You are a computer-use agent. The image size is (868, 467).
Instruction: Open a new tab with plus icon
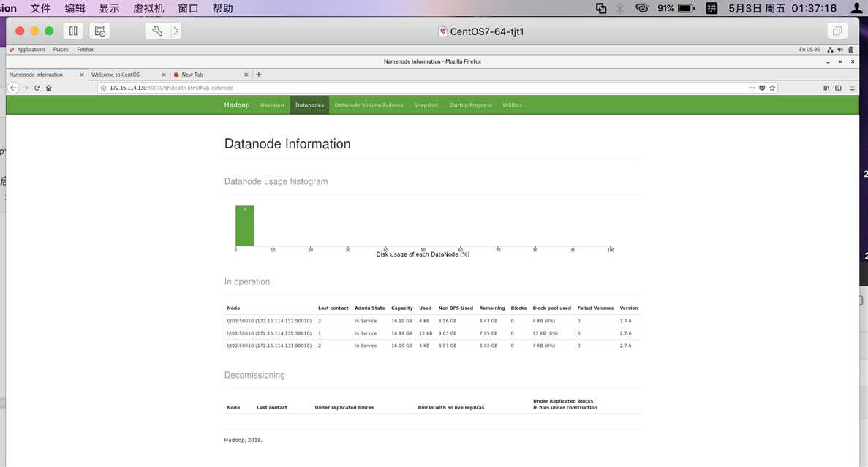click(x=259, y=74)
